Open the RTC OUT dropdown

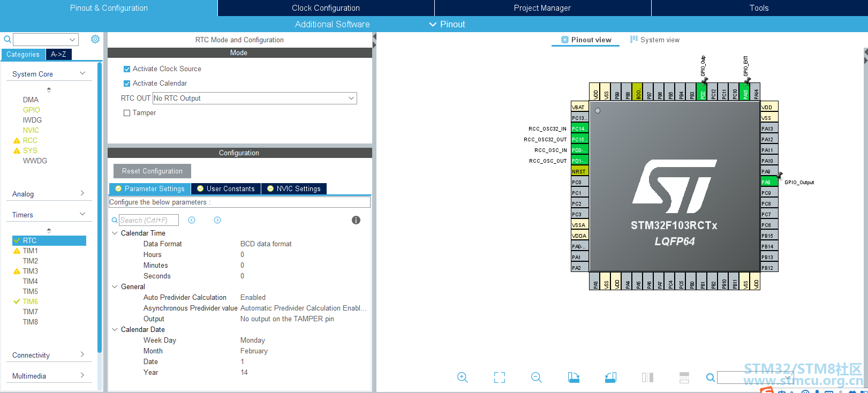pos(255,98)
